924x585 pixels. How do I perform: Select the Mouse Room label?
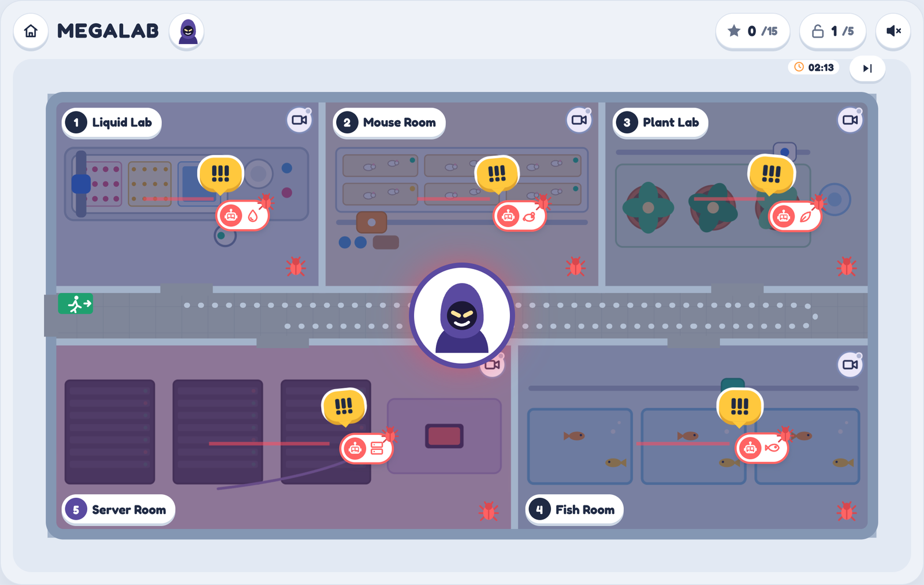pos(389,122)
